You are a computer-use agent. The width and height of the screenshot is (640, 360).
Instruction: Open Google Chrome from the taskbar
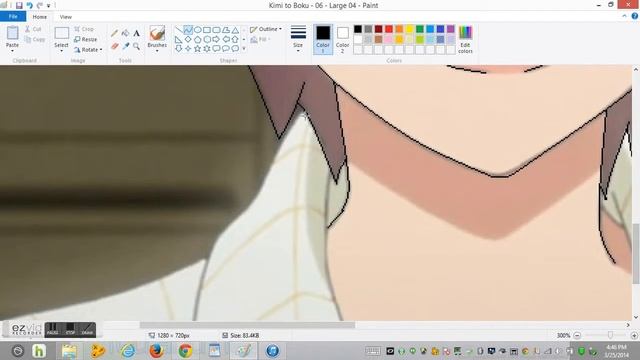pos(185,351)
